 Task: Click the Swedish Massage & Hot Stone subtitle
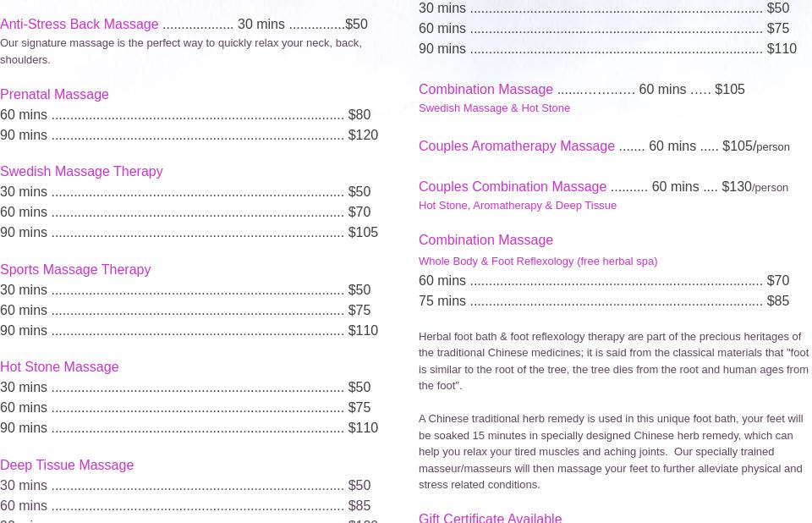(x=494, y=108)
